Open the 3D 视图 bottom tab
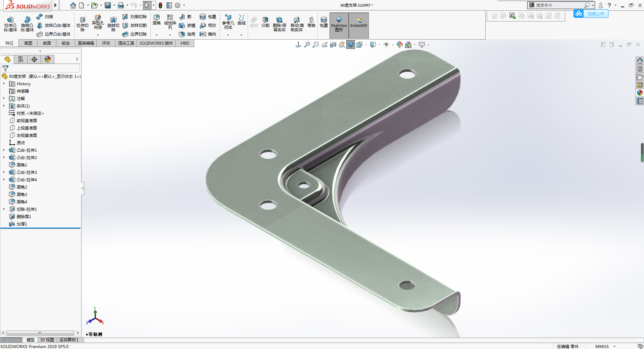The width and height of the screenshot is (644, 349). click(47, 340)
